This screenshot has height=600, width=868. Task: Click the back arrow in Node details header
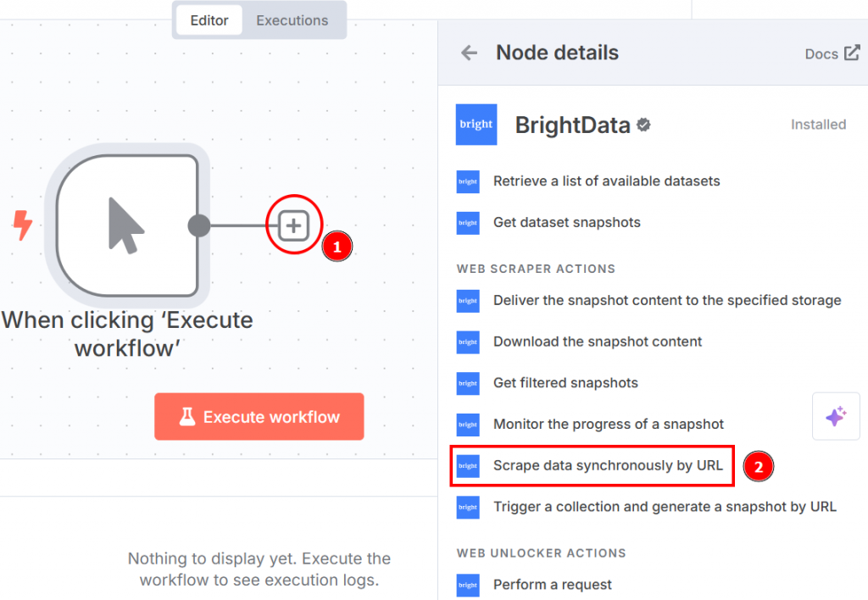coord(468,52)
